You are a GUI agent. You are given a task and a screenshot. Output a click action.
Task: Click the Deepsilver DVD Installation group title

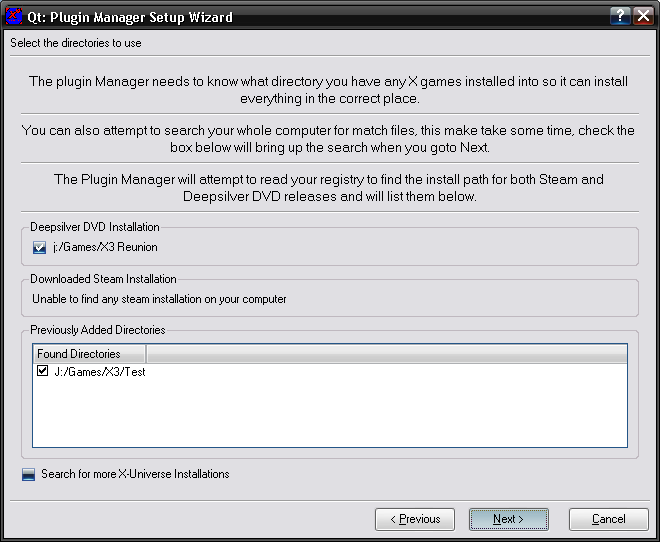[x=95, y=227]
